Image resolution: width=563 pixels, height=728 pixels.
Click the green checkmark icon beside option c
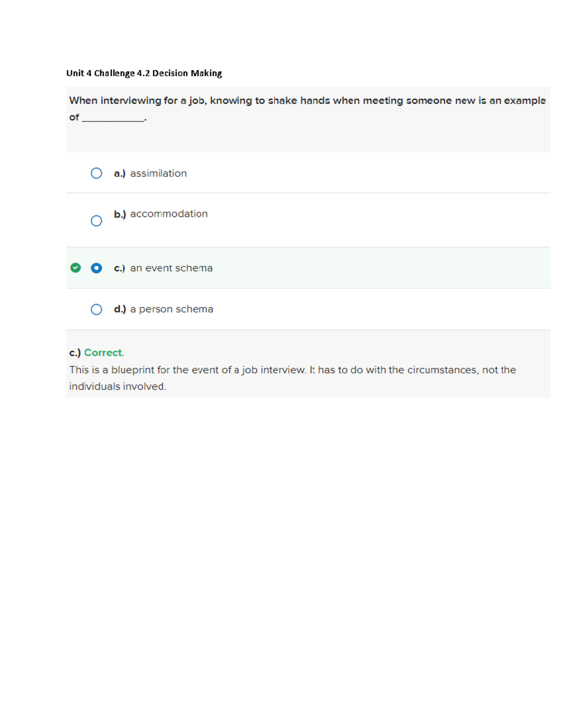tap(76, 268)
